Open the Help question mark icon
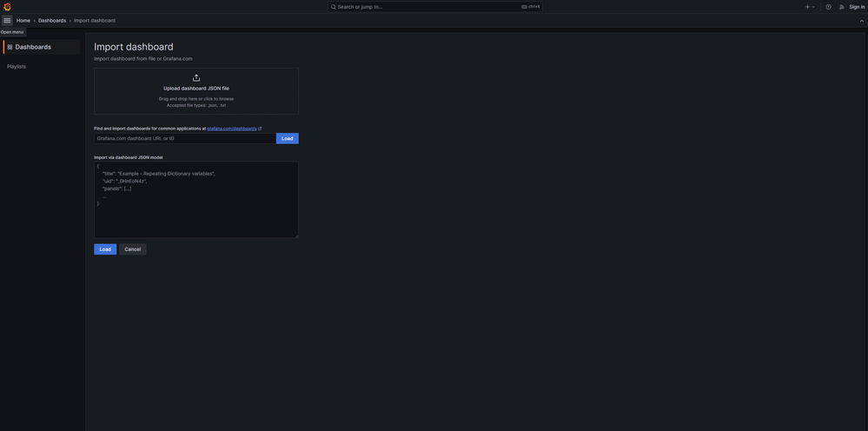 [x=828, y=7]
